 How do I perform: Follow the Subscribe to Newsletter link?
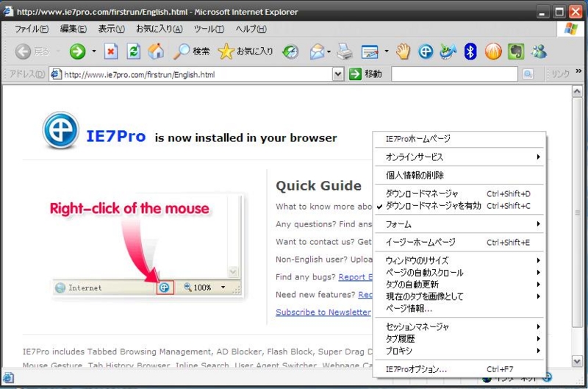click(323, 312)
